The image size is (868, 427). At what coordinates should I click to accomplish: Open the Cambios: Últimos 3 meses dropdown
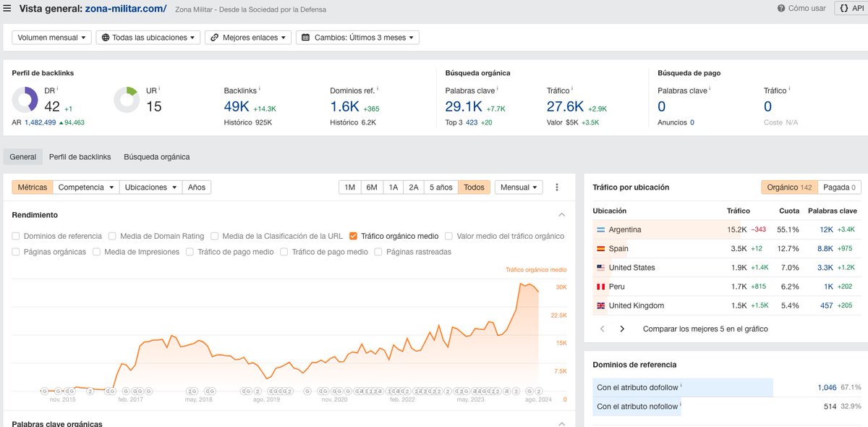(x=357, y=38)
